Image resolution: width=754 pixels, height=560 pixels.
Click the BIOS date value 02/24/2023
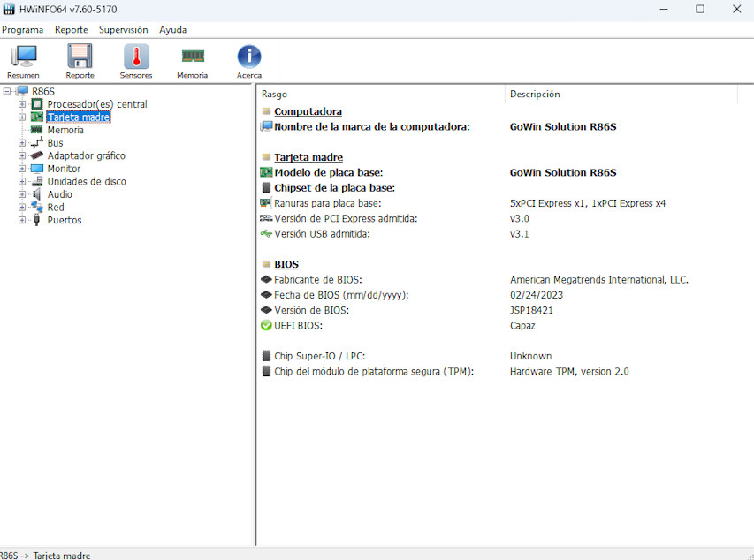[x=537, y=295]
